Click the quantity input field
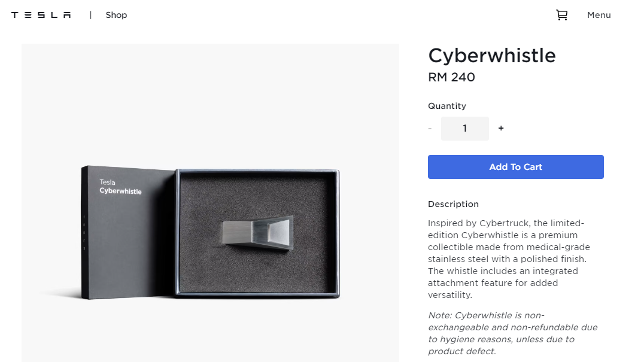This screenshot has height=362, width=644. pos(464,129)
